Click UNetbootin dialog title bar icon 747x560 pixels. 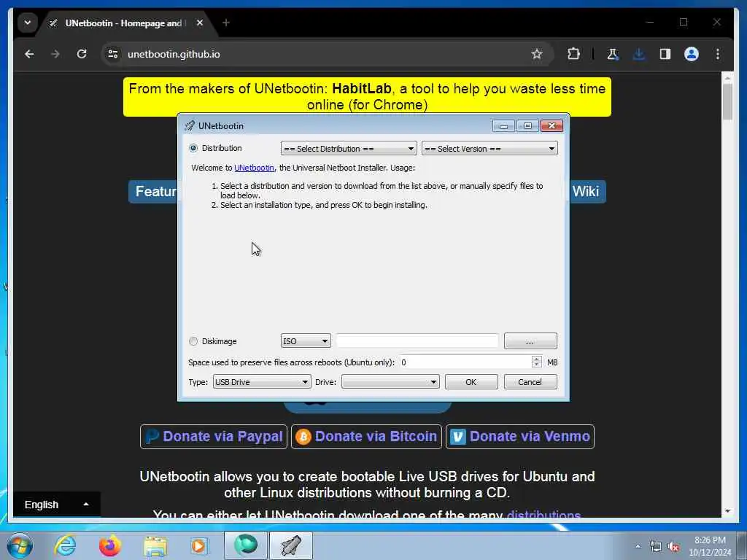click(x=190, y=125)
